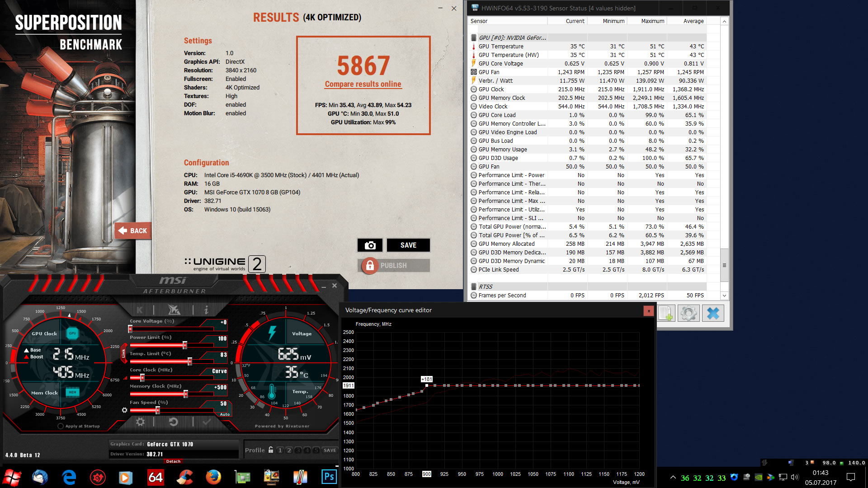Open Afterburner settings gear icon
This screenshot has height=488, width=868.
pos(141,422)
